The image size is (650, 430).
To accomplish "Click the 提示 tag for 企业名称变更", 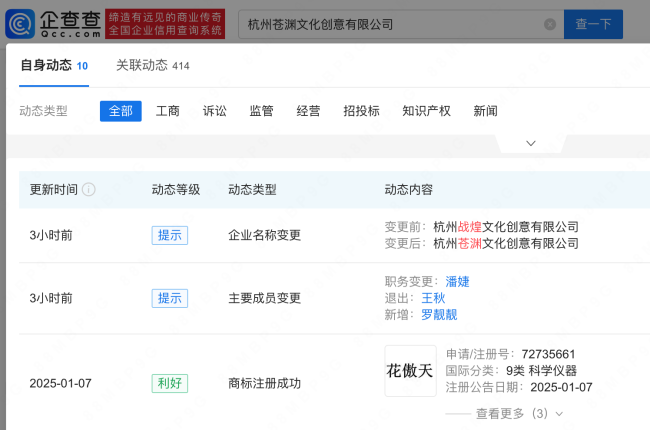I will 170,235.
